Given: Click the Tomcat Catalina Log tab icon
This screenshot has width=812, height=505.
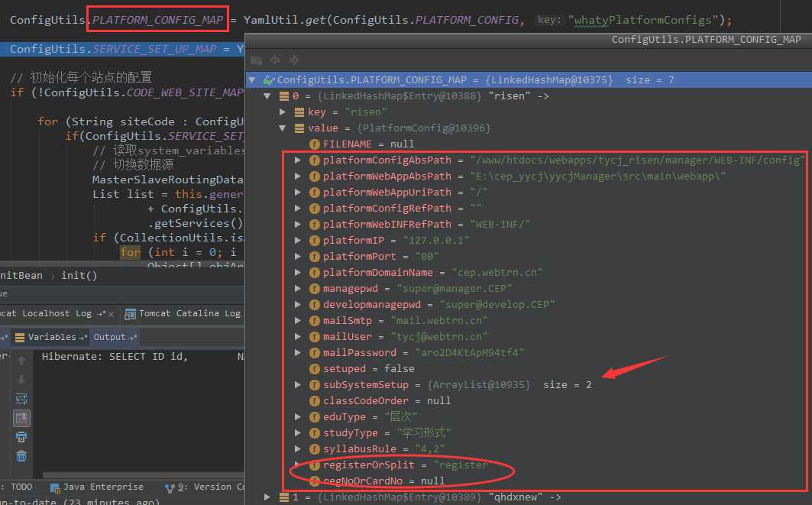Looking at the screenshot, I should click(130, 314).
